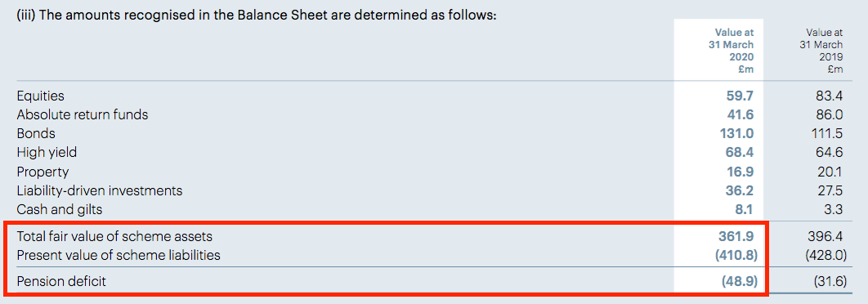Select the (410.8) liabilities figure

(x=734, y=255)
